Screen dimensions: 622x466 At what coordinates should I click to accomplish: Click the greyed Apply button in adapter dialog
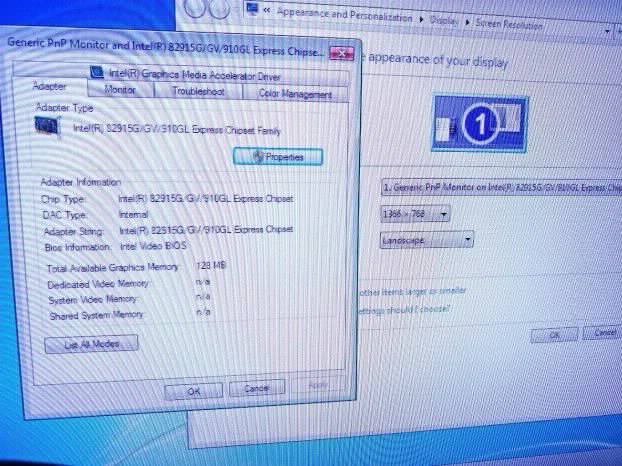click(x=318, y=385)
